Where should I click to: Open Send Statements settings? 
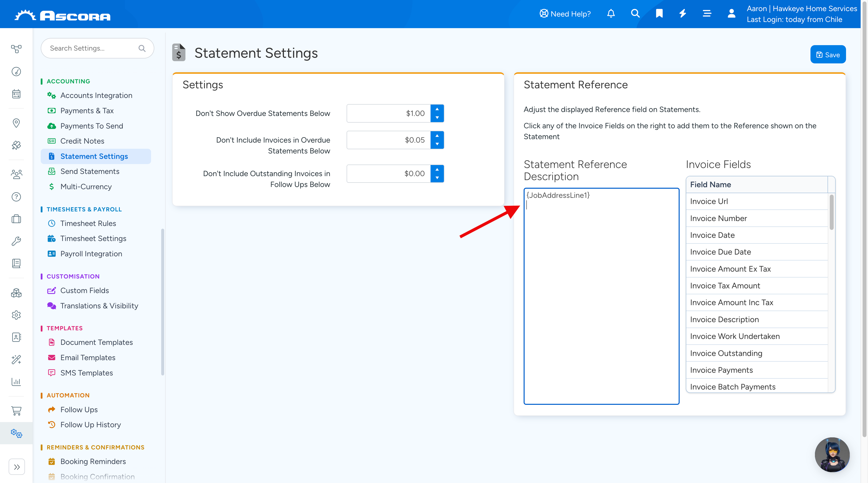tap(96, 171)
